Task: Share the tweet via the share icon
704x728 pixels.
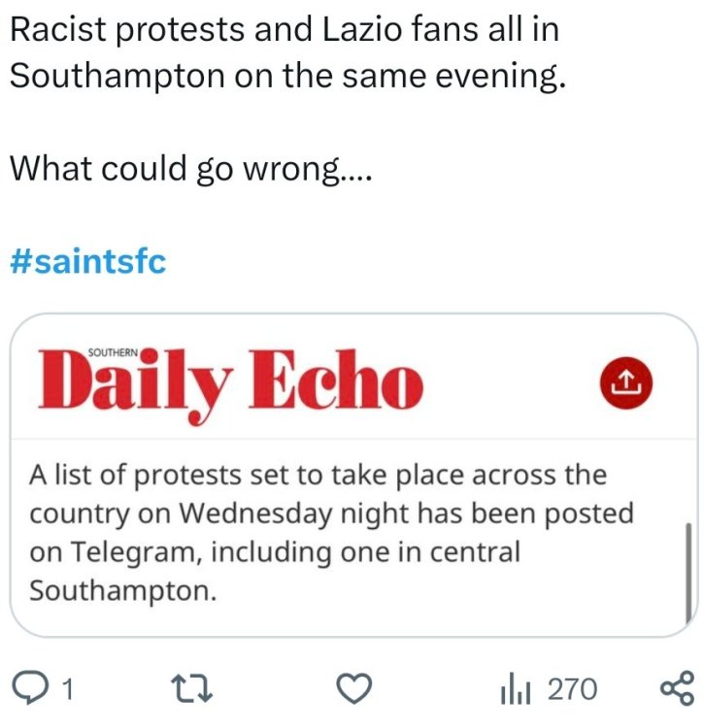Action: (x=677, y=688)
